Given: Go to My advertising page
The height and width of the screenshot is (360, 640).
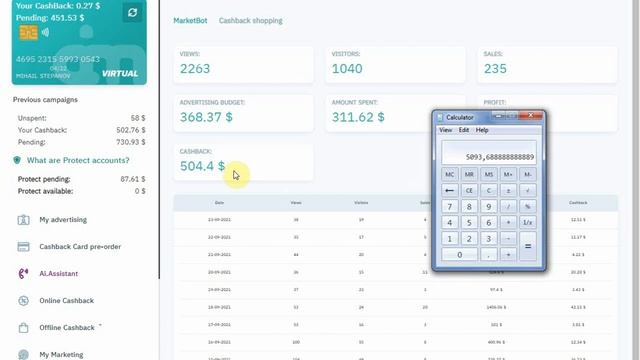Looking at the screenshot, I should click(63, 220).
